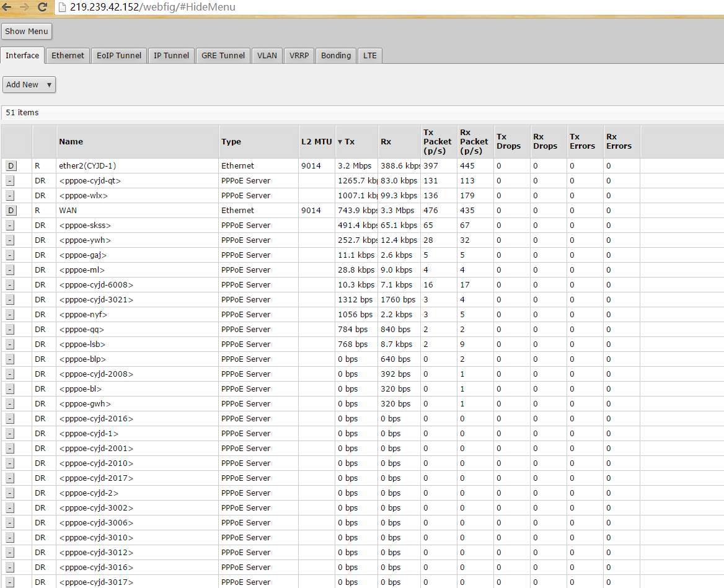
Task: Remove pppoe-skss using its minus button
Action: pos(10,226)
